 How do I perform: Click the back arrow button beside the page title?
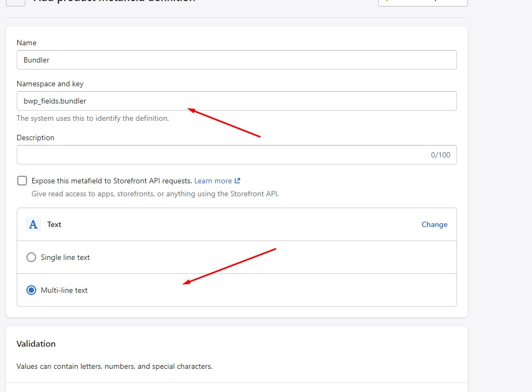click(x=16, y=2)
